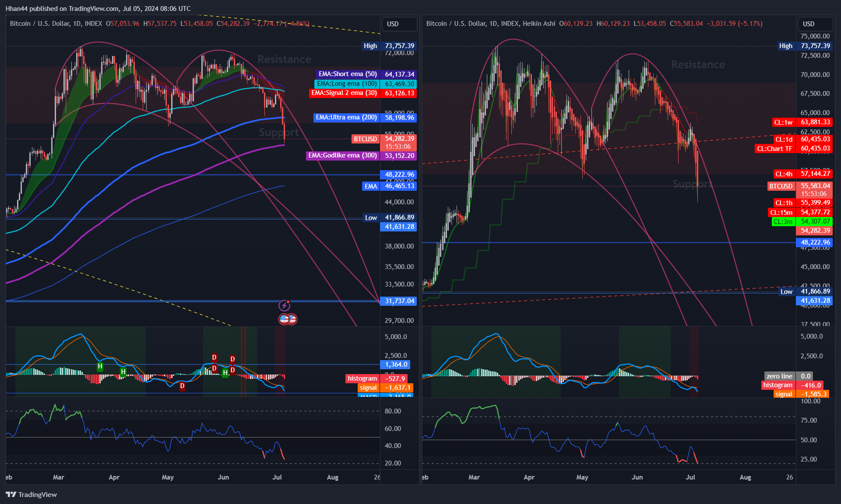
Task: Click the Jul label on Heikin Ashi time axis
Action: [x=690, y=477]
